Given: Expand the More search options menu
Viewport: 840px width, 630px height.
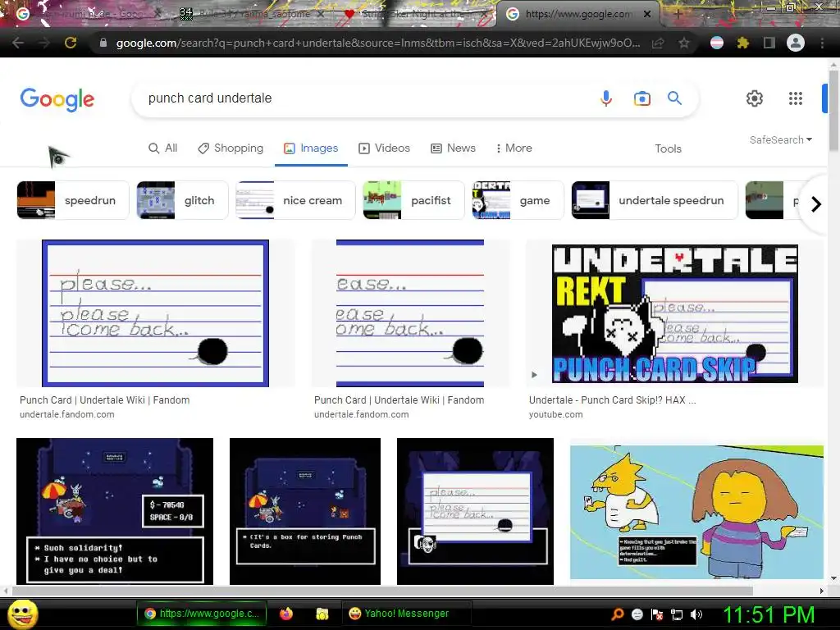Looking at the screenshot, I should [514, 148].
